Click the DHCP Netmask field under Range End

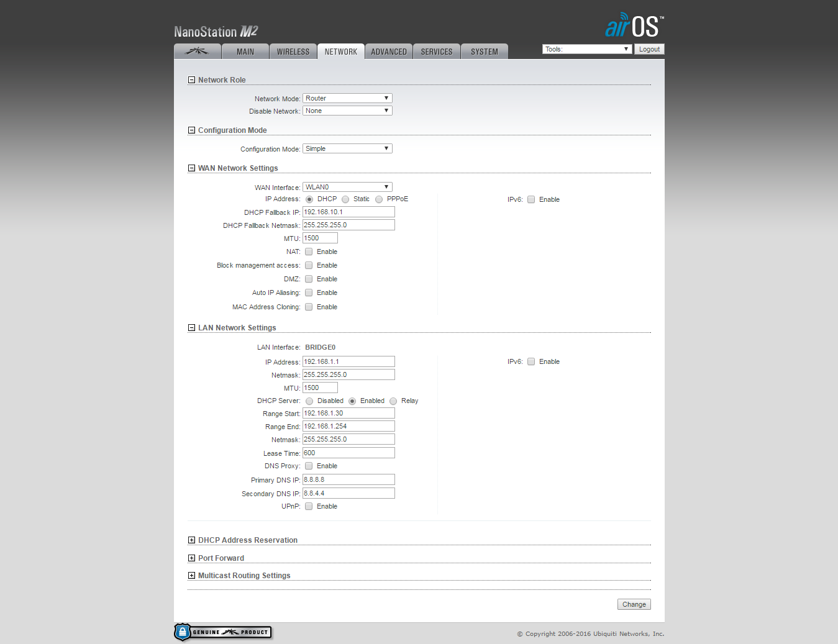[x=348, y=439]
